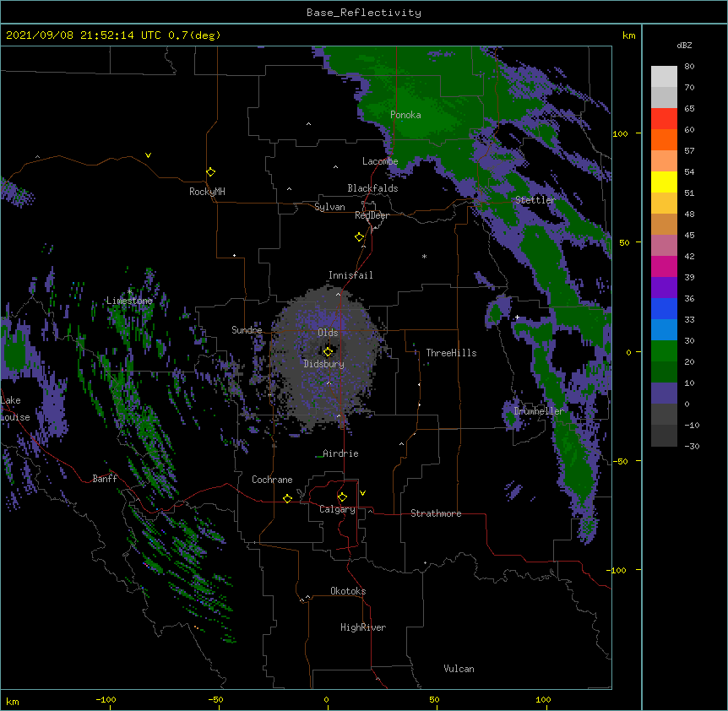The image size is (728, 711).
Task: Click the 80 value on the dBZ legend
Action: click(689, 67)
